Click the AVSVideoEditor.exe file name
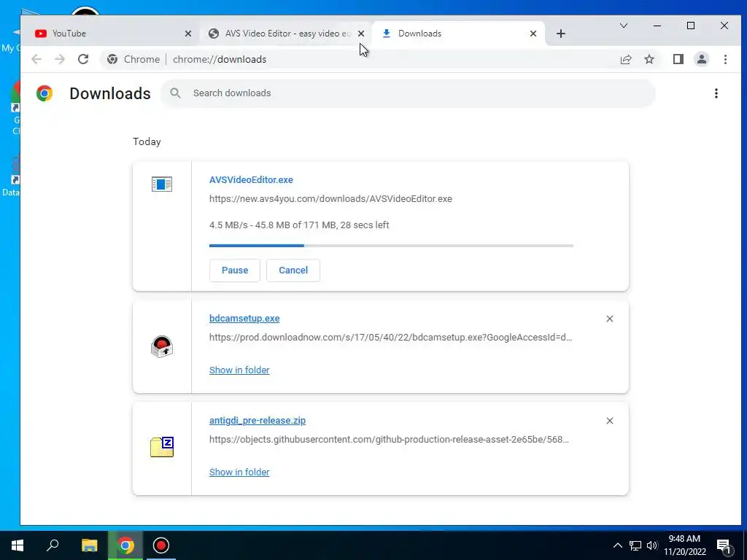 click(x=251, y=179)
